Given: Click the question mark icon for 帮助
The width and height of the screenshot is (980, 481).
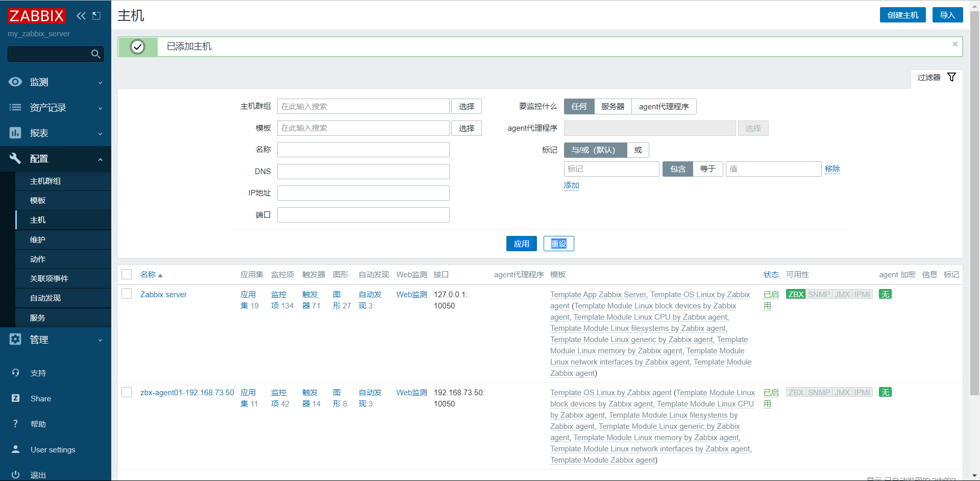Looking at the screenshot, I should coord(15,424).
